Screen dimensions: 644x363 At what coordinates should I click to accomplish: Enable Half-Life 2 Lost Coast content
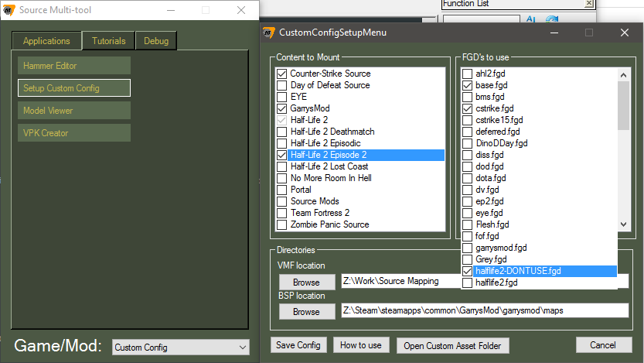point(281,166)
